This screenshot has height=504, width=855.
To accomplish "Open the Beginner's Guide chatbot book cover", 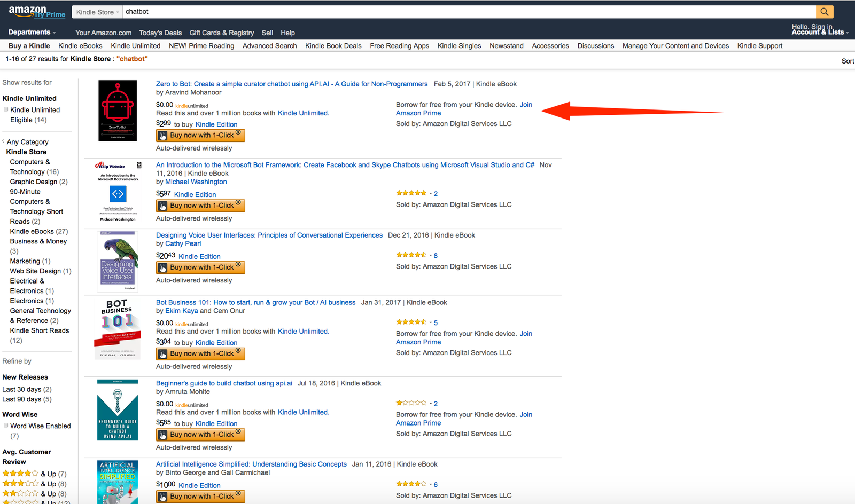I will point(118,410).
